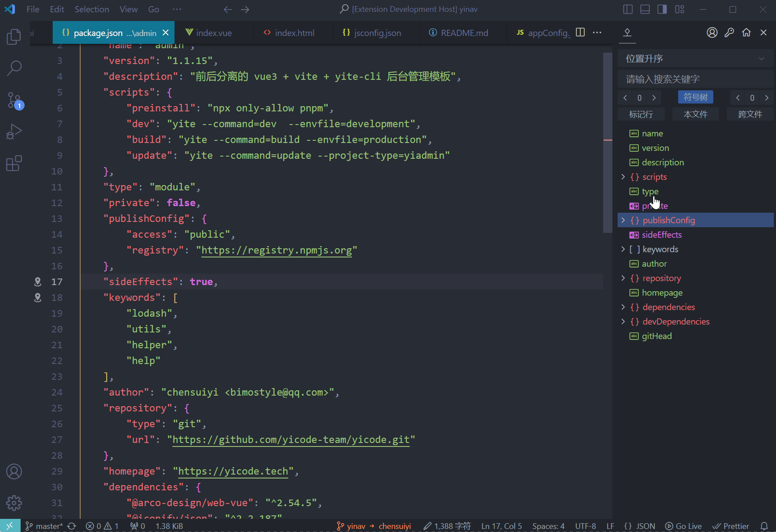Open the Run and Debug view
Screen dimensions: 776x532
[14, 132]
